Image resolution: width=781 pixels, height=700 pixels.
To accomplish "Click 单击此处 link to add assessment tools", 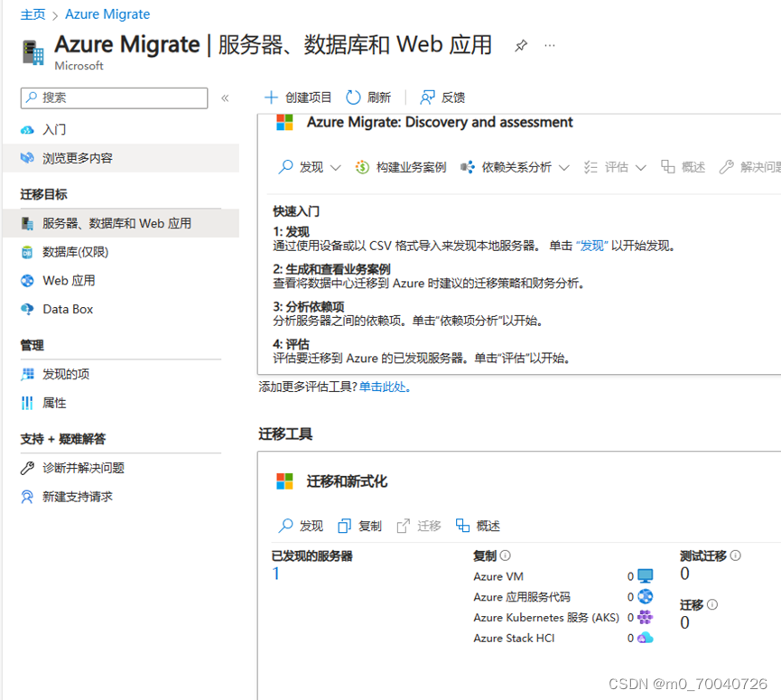I will (x=385, y=387).
